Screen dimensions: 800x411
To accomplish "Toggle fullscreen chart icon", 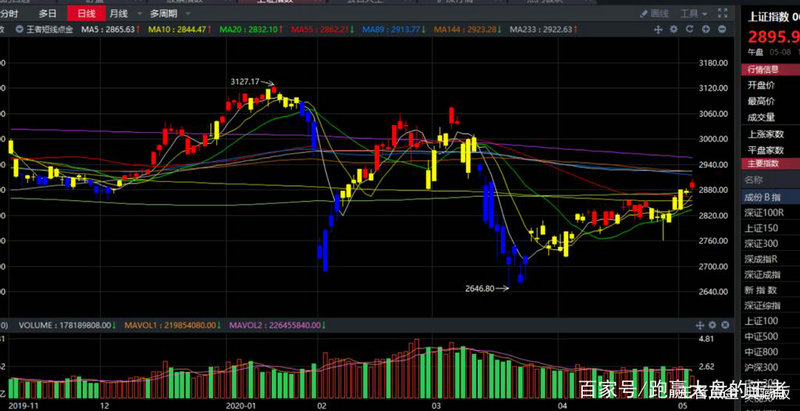I will coord(723,15).
